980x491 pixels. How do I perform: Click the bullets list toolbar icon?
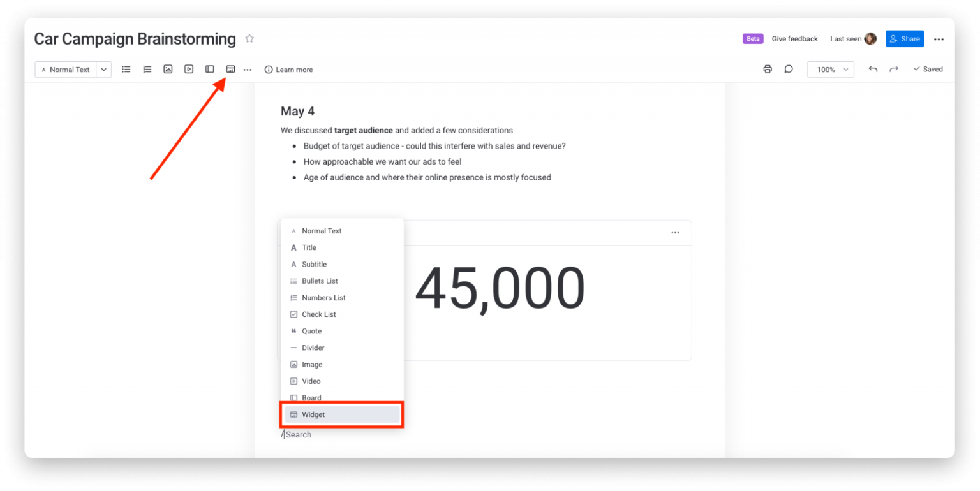tap(126, 70)
